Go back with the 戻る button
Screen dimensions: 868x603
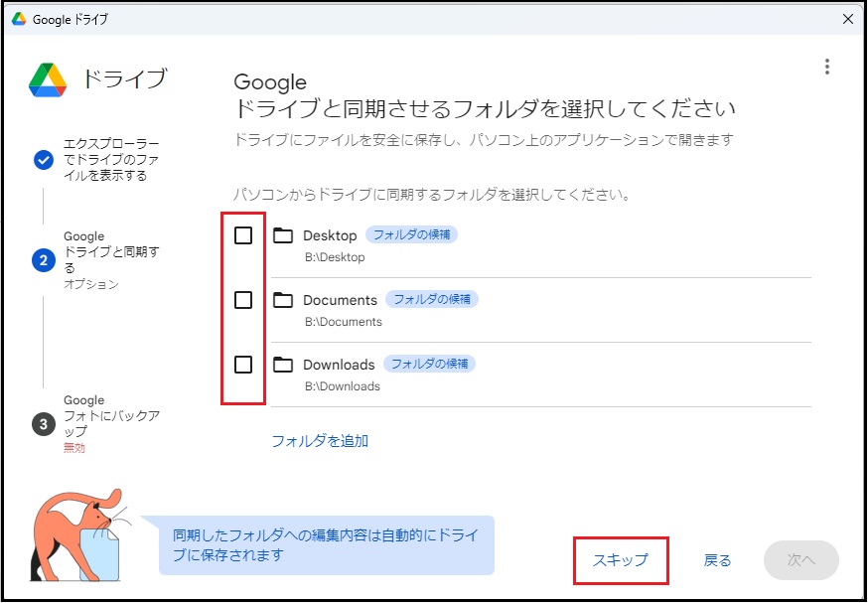(x=717, y=560)
